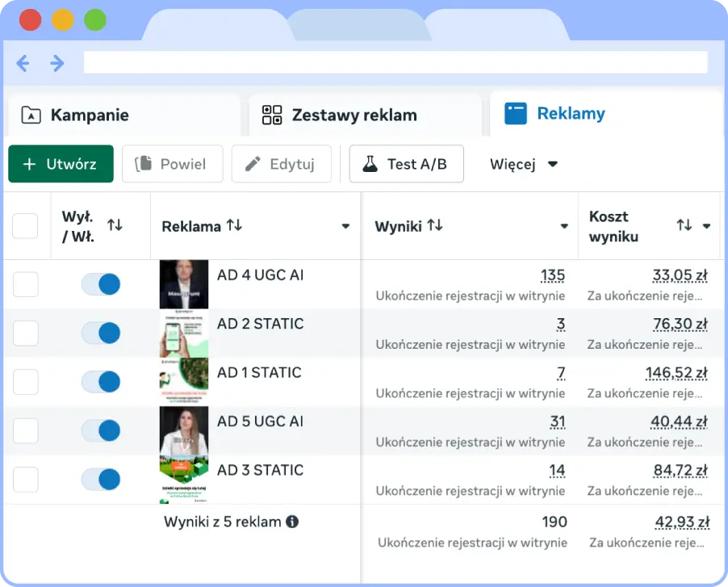The height and width of the screenshot is (587, 728).
Task: Expand the Więcej dropdown menu
Action: (524, 164)
